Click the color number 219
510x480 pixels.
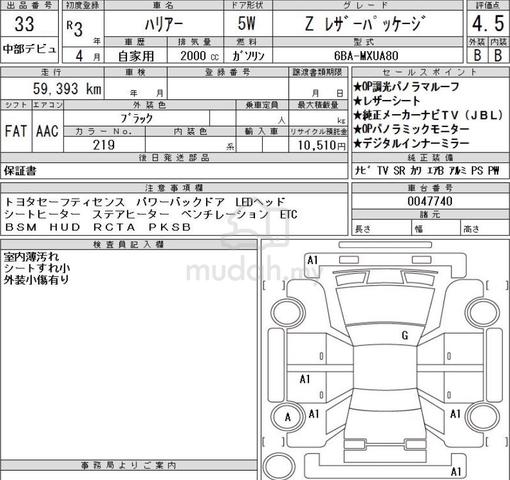pos(104,145)
